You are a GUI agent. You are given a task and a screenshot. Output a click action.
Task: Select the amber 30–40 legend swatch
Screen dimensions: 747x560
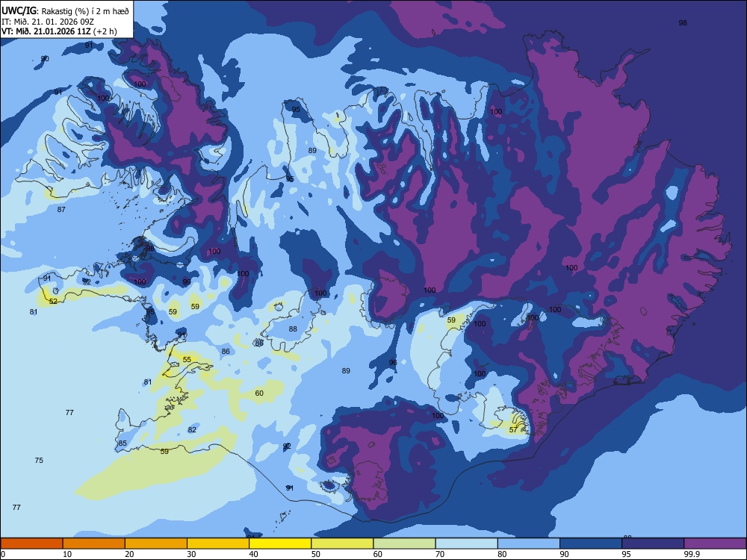point(218,544)
